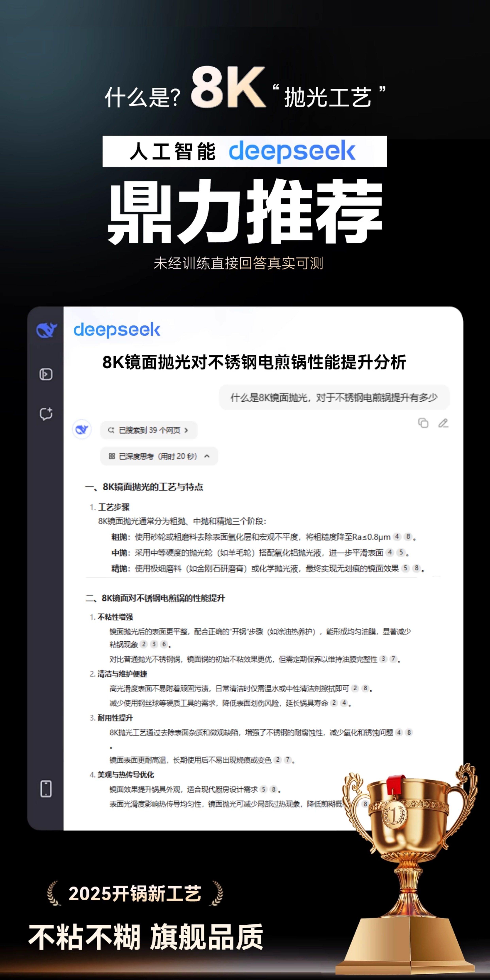Viewport: 490px width, 980px height.
Task: Open citation 2 after 粘锅现象
Action: [x=144, y=644]
